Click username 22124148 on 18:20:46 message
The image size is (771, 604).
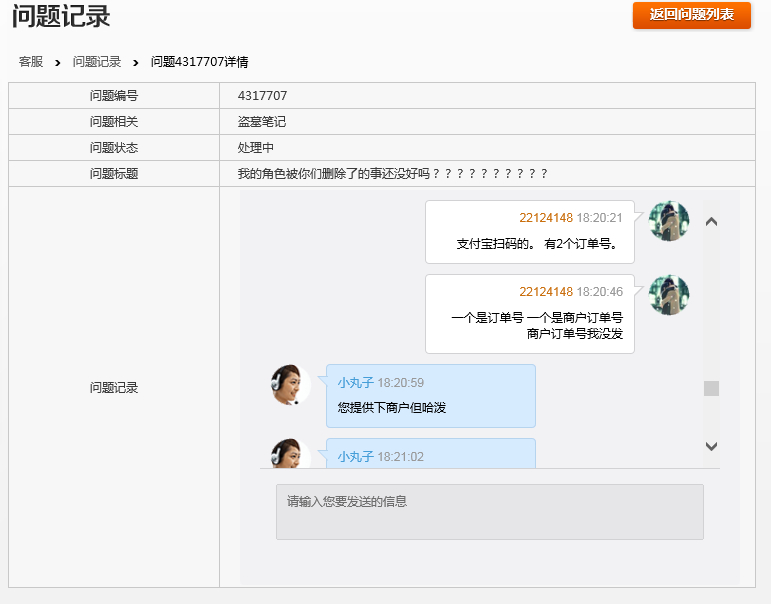tap(546, 292)
